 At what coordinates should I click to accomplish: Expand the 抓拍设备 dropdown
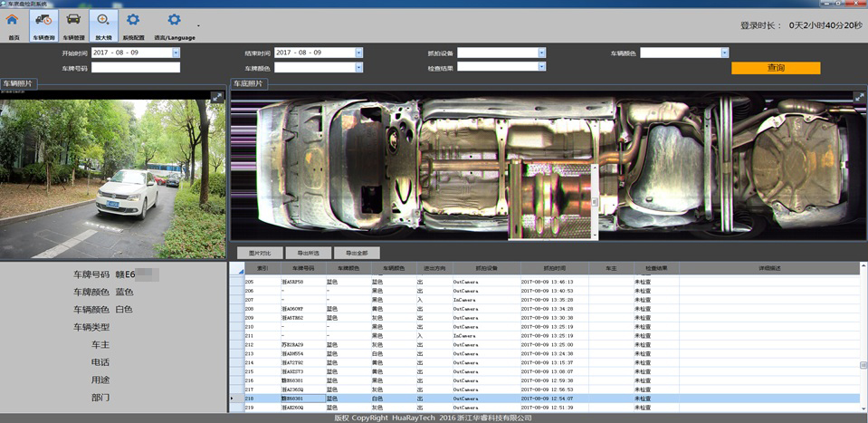[542, 53]
